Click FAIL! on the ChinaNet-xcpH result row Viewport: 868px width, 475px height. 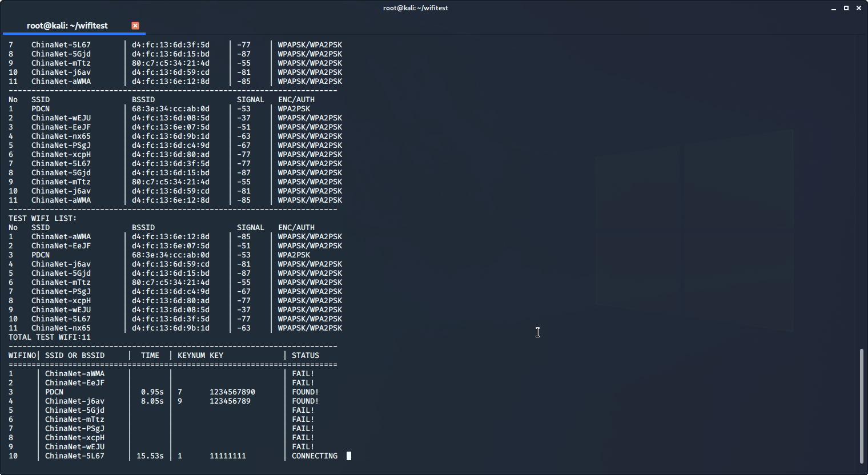tap(303, 437)
